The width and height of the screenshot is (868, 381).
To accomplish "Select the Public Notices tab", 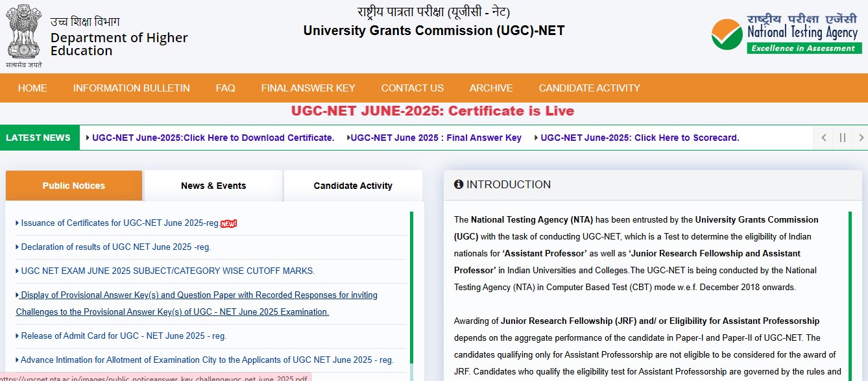I will pyautogui.click(x=73, y=186).
